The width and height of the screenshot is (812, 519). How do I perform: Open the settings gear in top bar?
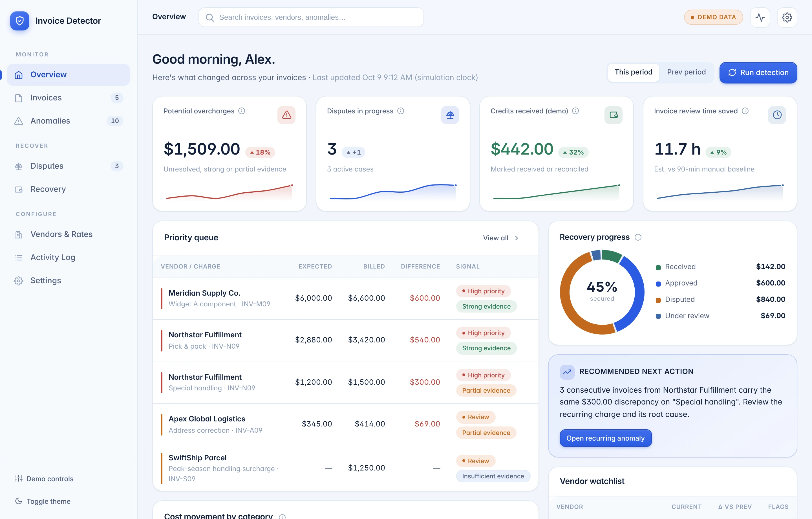coord(787,17)
